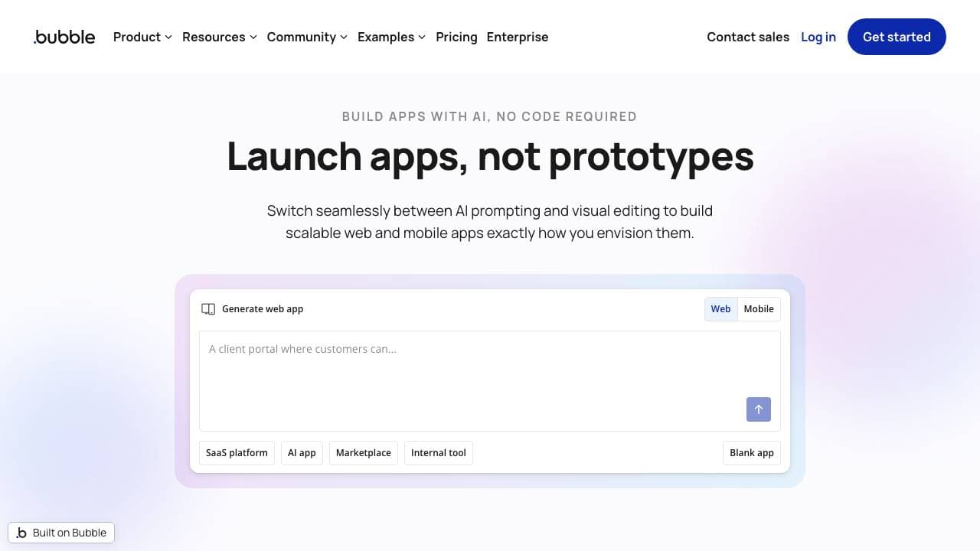Switch to the Web app mode
This screenshot has width=980, height=551.
[x=720, y=309]
